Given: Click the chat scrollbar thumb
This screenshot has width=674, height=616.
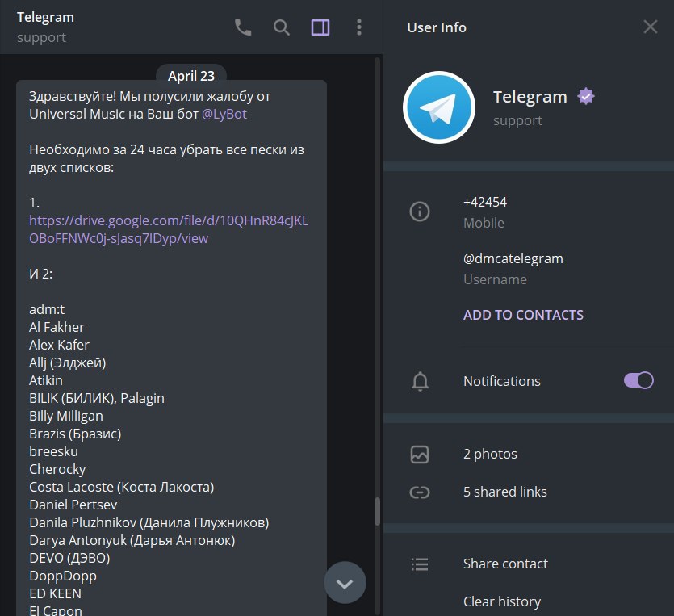Looking at the screenshot, I should pyautogui.click(x=377, y=511).
